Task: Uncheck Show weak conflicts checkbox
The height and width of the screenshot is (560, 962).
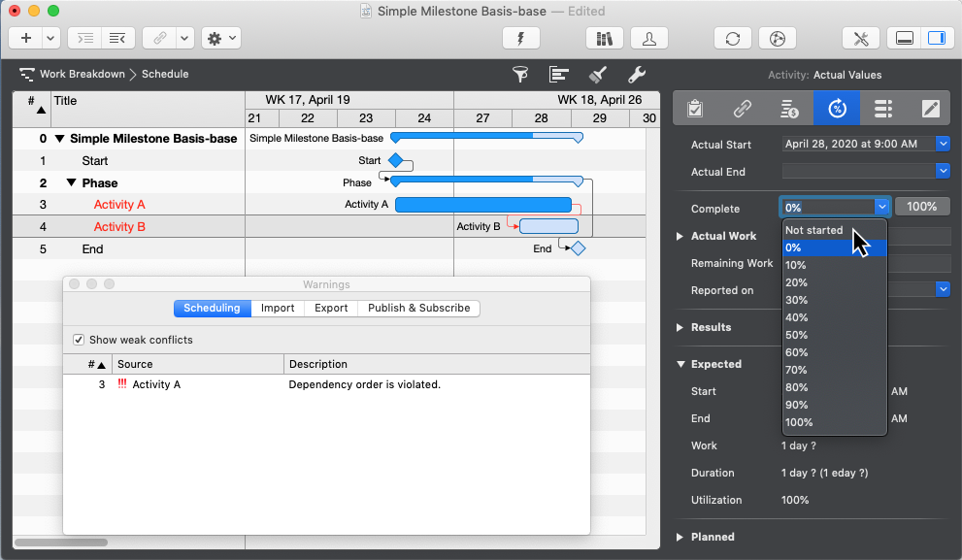Action: tap(79, 340)
